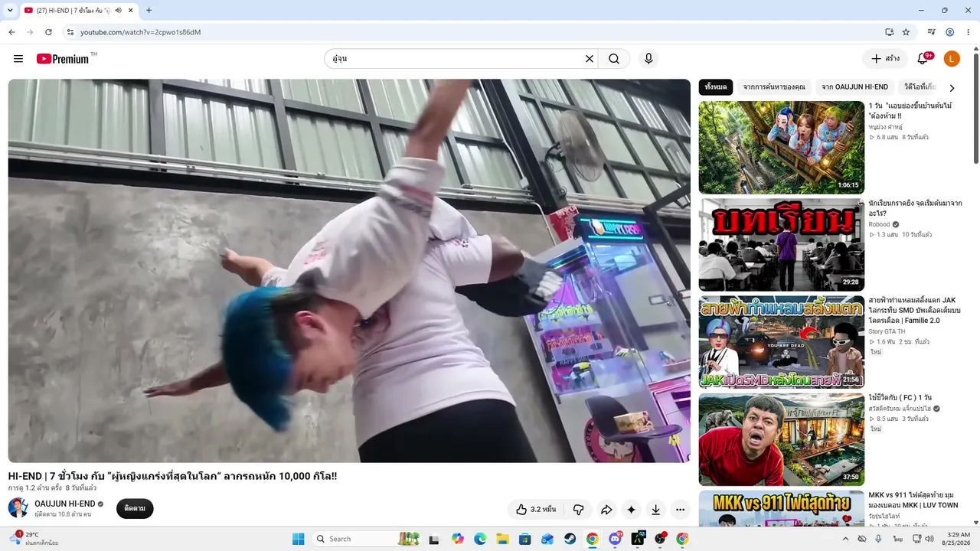
Task: Click the browser address bar URL
Action: (x=140, y=32)
